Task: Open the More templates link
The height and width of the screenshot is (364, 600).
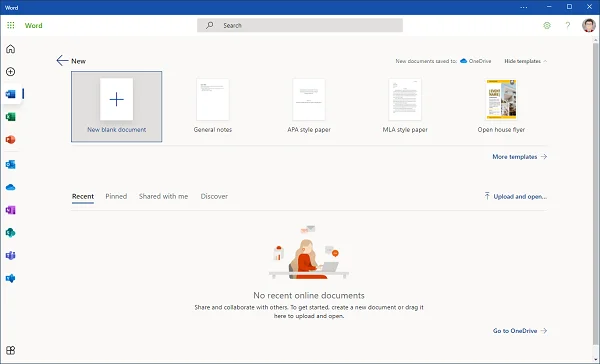Action: click(x=520, y=157)
